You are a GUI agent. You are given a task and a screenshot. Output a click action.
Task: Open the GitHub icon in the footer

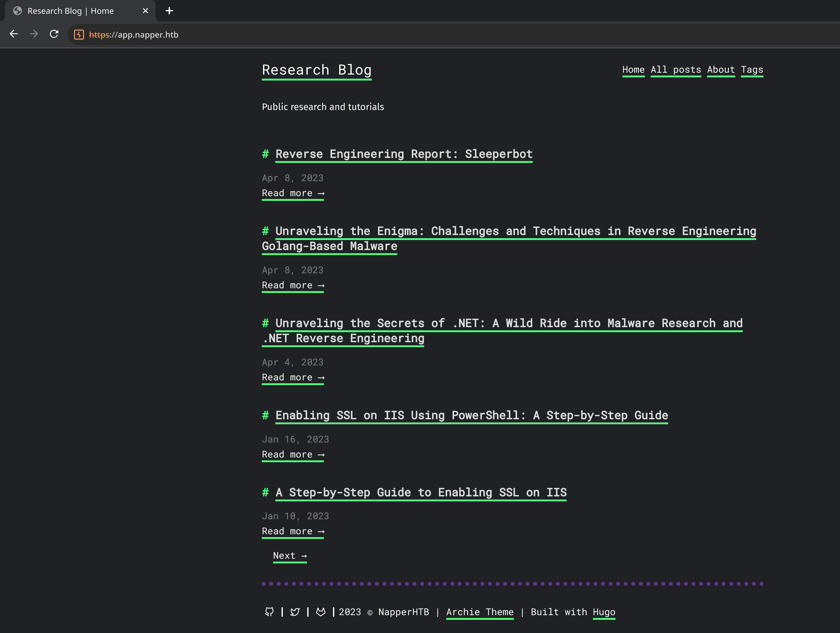269,612
